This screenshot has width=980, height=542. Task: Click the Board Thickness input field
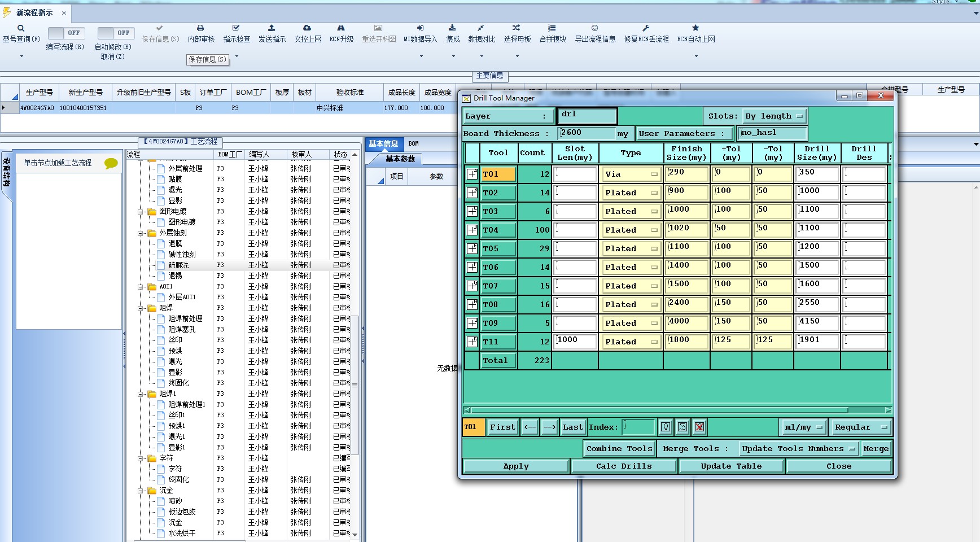(586, 133)
